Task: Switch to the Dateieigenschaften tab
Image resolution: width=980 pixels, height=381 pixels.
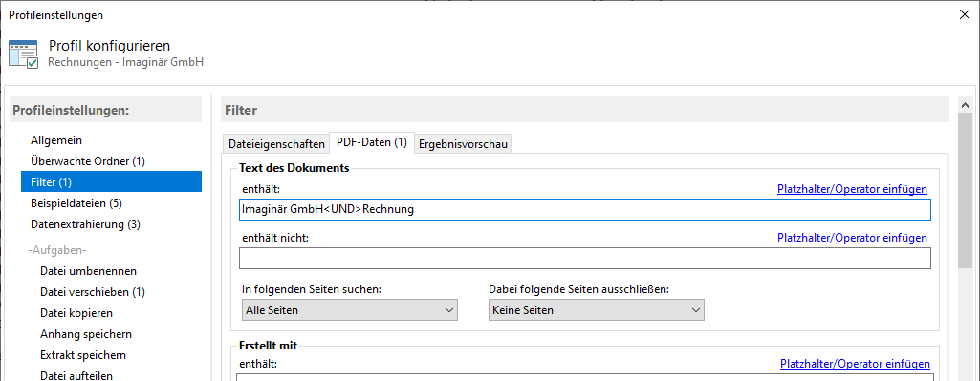Action: click(x=276, y=143)
